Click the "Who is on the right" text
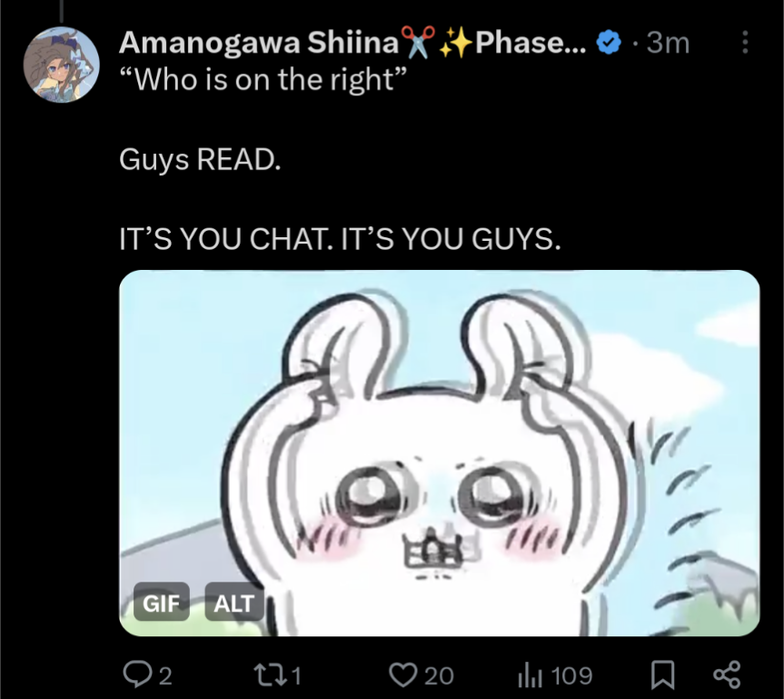 (263, 80)
